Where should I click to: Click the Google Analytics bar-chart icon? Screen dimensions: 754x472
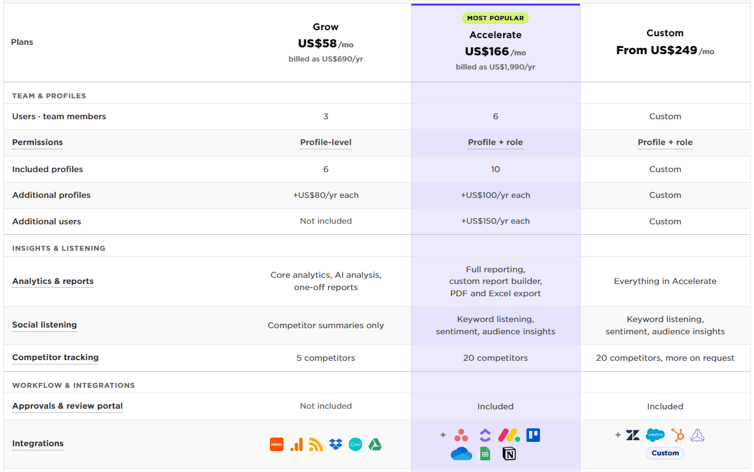(x=297, y=444)
